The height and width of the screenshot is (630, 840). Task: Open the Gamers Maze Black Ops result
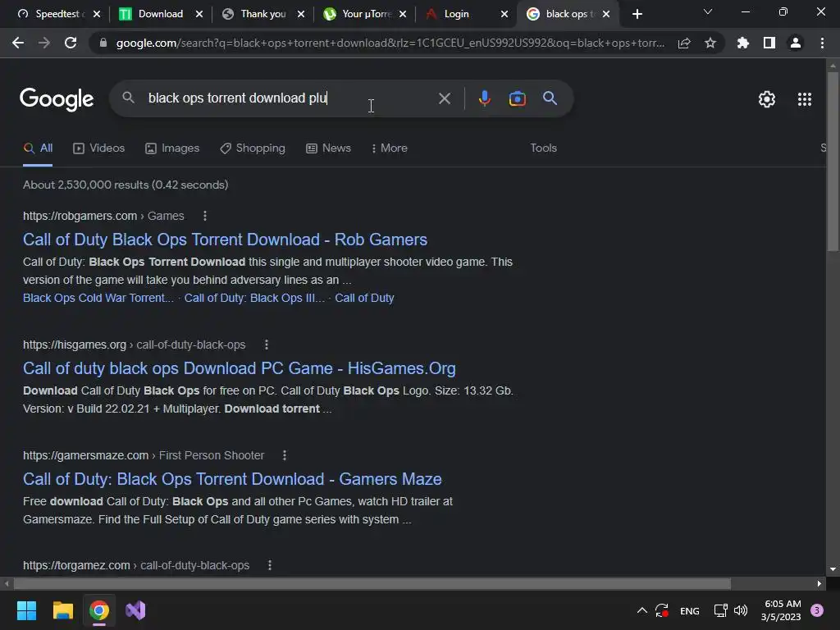tap(232, 479)
